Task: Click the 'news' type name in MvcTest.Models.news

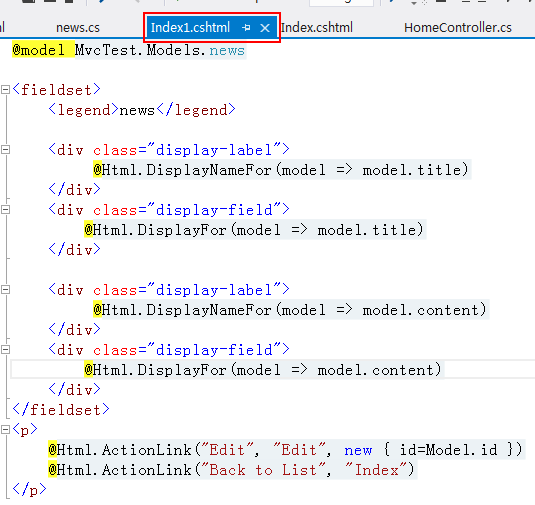Action: pos(227,50)
